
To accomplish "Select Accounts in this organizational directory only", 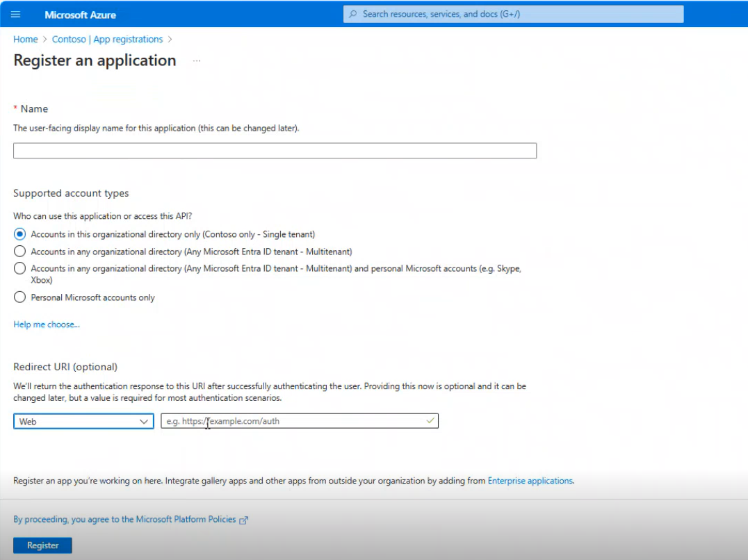I will coord(19,234).
